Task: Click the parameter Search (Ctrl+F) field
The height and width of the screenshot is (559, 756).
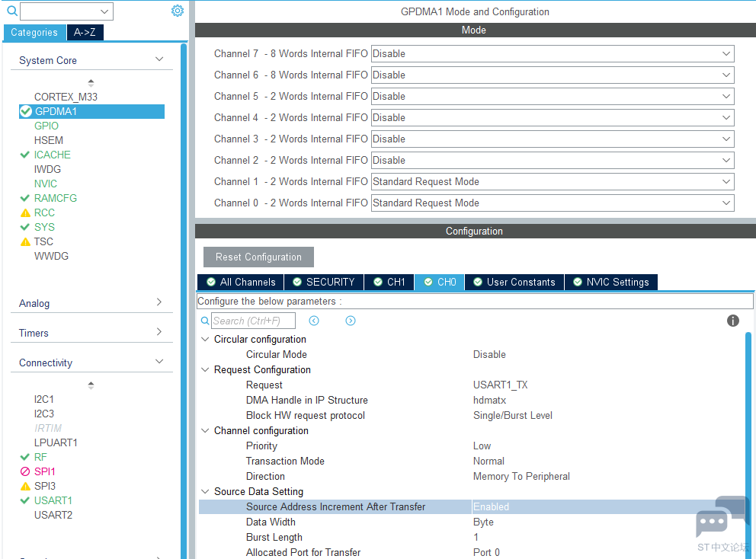Action: (x=253, y=321)
